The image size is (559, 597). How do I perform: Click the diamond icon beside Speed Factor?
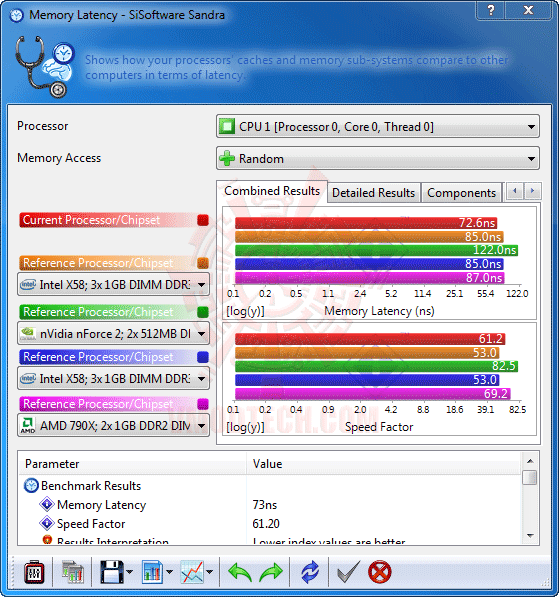tap(47, 523)
